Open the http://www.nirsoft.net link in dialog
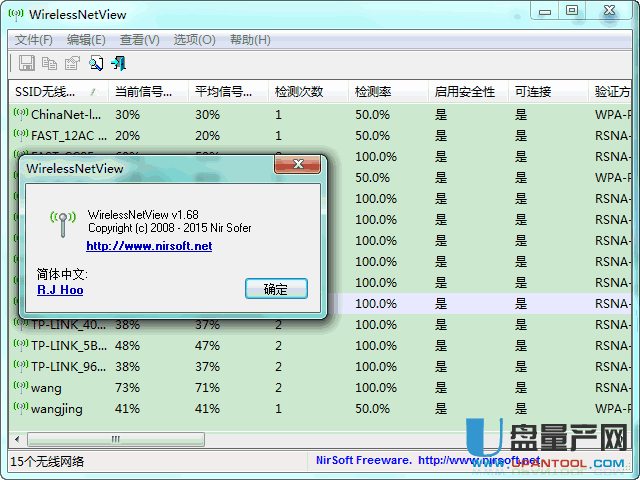Viewport: 640px width, 480px height. (149, 246)
